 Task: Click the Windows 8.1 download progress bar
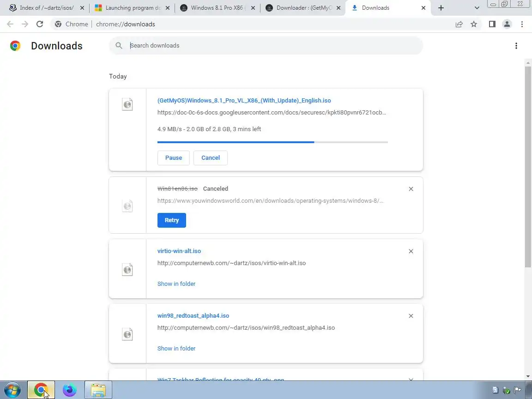pos(272,142)
